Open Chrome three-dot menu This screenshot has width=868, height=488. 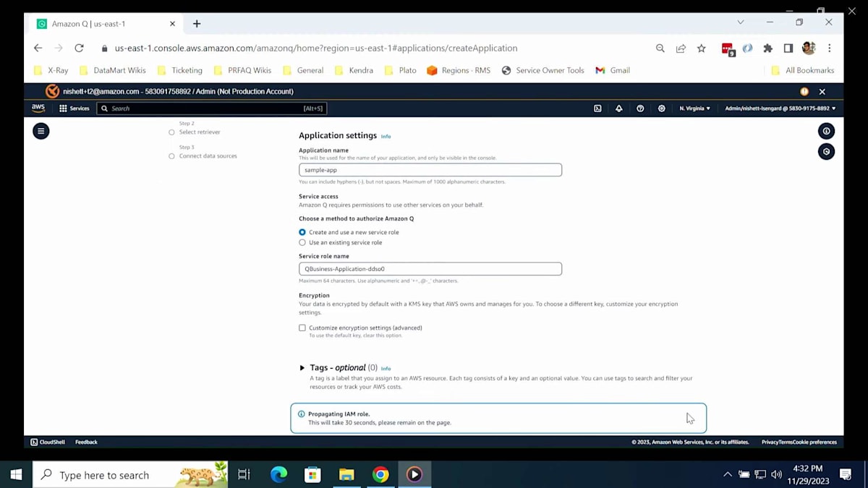829,48
